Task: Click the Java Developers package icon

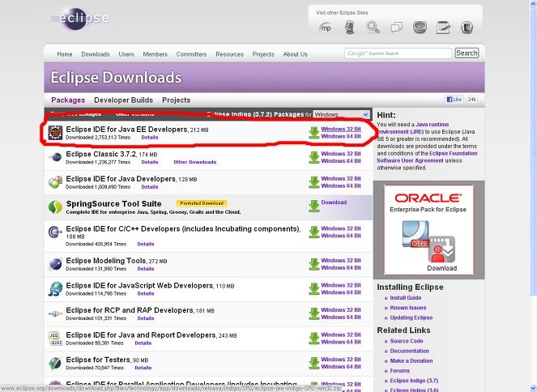Action: coord(55,182)
